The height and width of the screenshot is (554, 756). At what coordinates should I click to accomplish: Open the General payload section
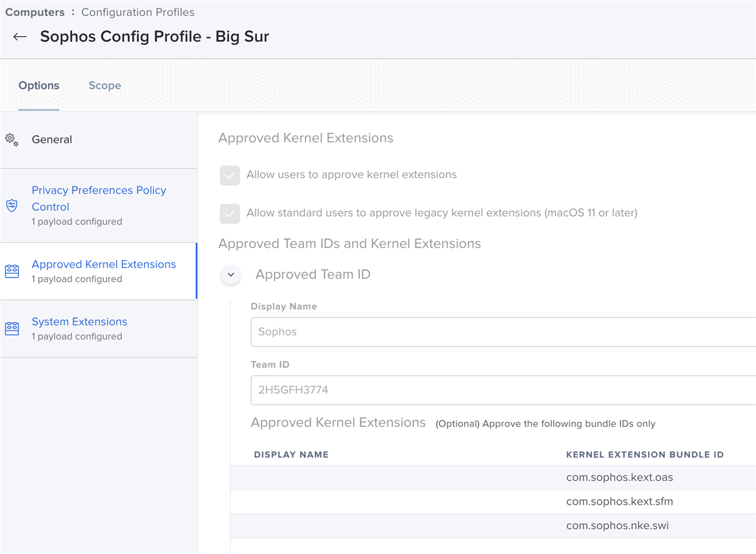(x=99, y=140)
